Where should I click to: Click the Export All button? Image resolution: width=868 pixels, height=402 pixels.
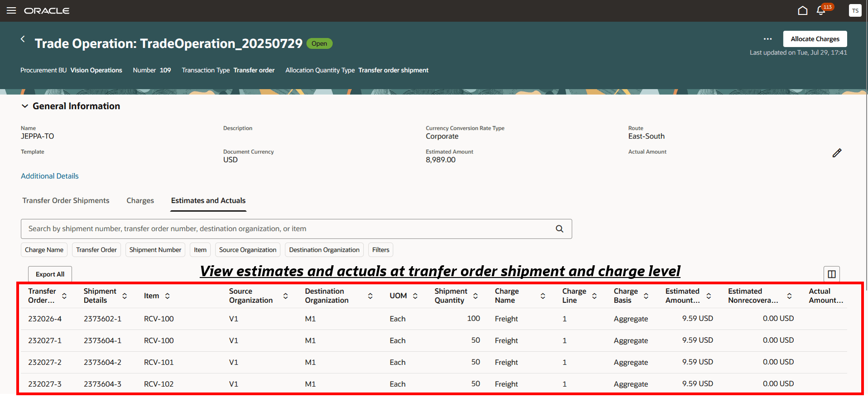pos(50,274)
